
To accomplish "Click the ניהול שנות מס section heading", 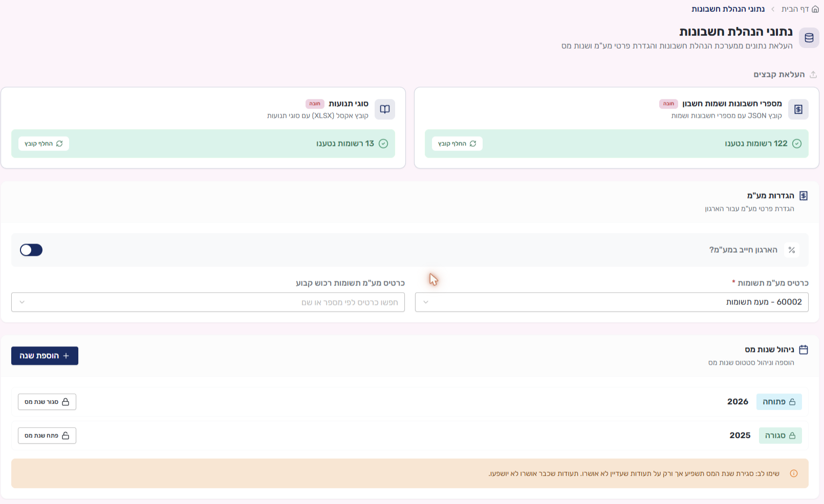I will [769, 349].
